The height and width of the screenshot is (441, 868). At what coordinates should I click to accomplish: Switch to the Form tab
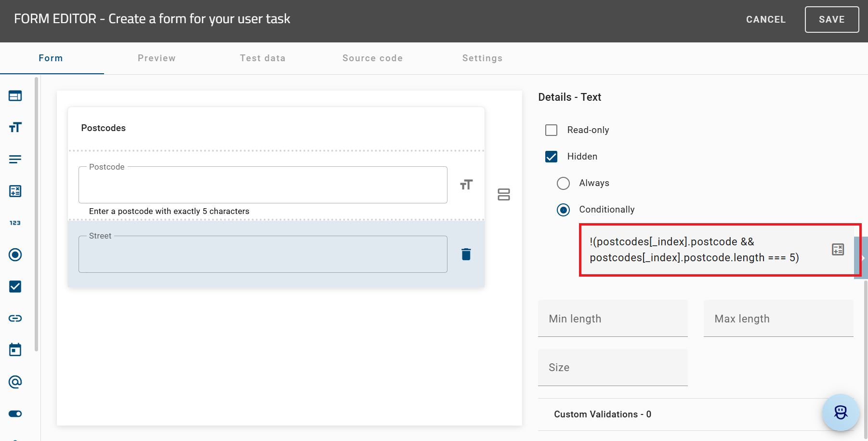click(x=51, y=58)
